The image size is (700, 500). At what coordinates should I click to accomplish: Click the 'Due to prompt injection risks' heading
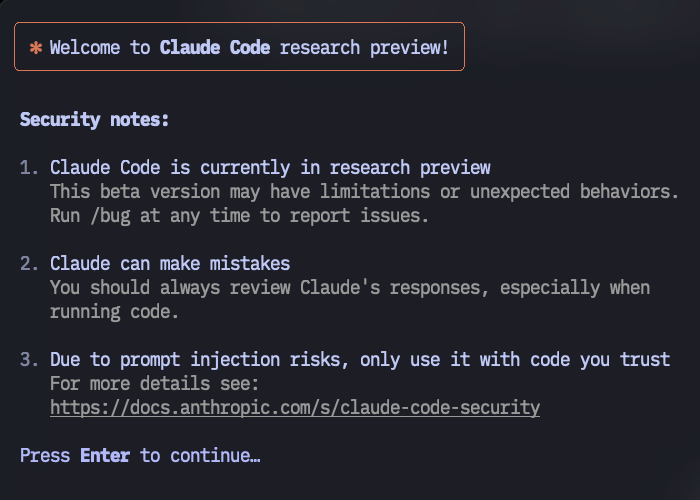click(x=360, y=360)
